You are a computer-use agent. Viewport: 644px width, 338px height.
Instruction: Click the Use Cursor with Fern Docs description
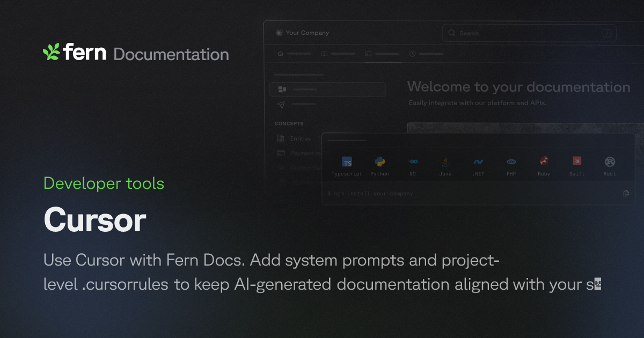click(x=322, y=273)
